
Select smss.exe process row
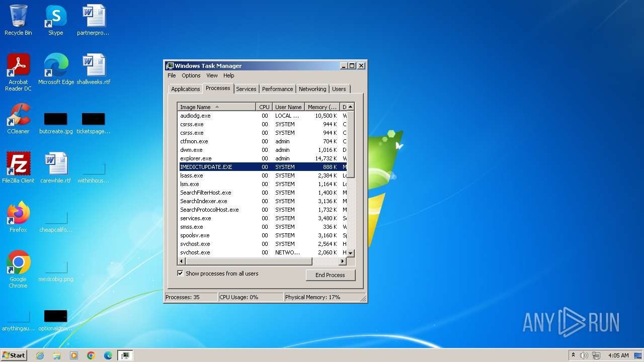262,227
